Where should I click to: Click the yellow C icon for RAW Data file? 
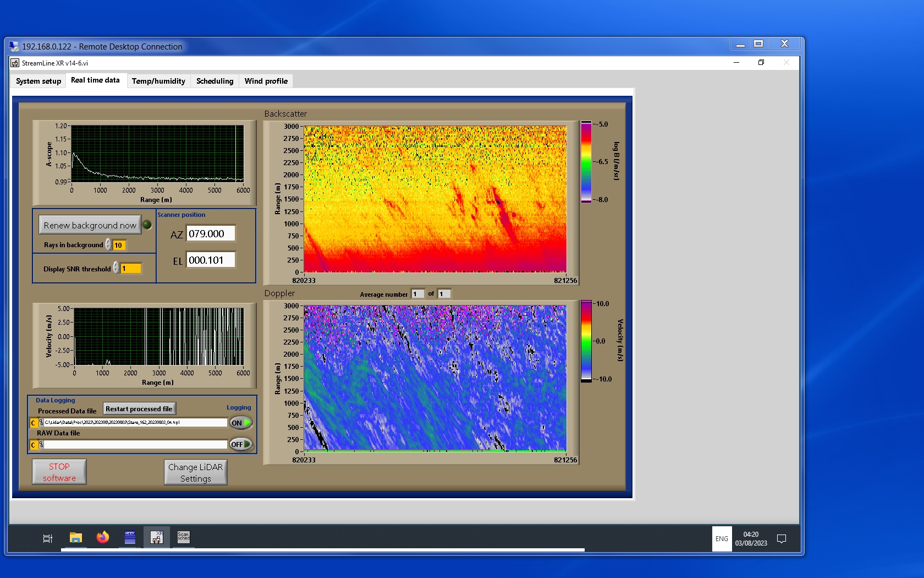tap(34, 445)
